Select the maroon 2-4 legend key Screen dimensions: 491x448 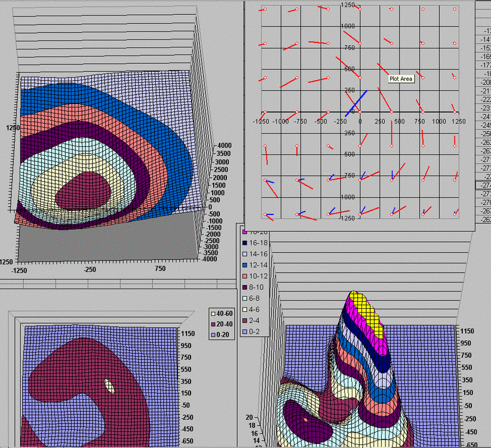point(244,321)
